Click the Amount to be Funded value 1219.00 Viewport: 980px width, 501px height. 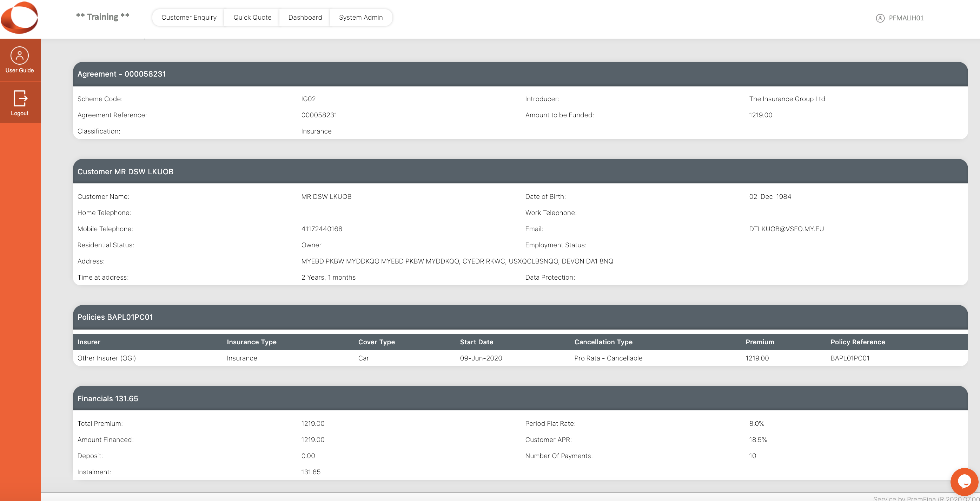click(x=761, y=115)
